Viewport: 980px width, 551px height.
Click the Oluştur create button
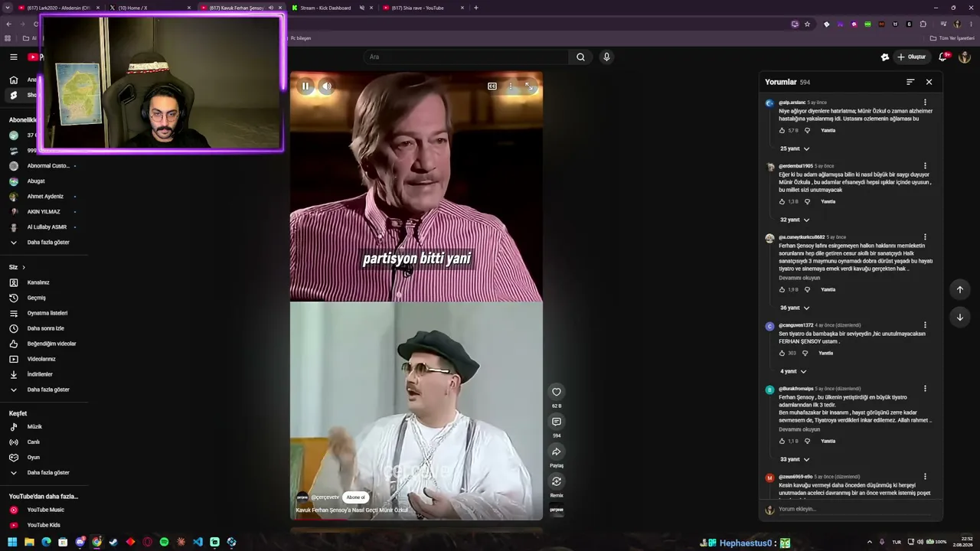click(911, 57)
